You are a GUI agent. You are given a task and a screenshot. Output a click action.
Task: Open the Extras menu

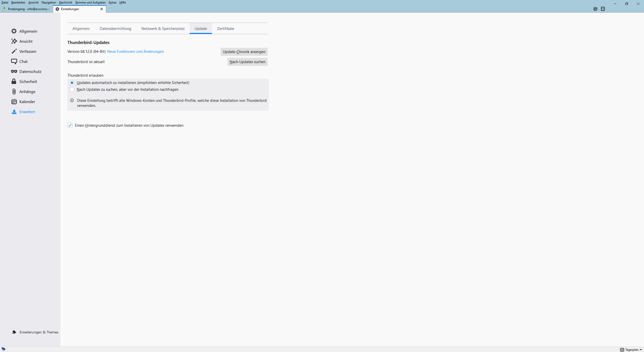(x=112, y=3)
